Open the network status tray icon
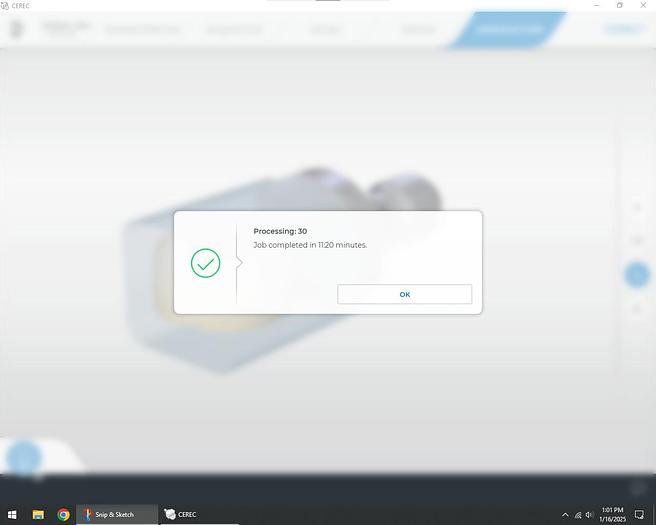This screenshot has width=656, height=525. (578, 514)
